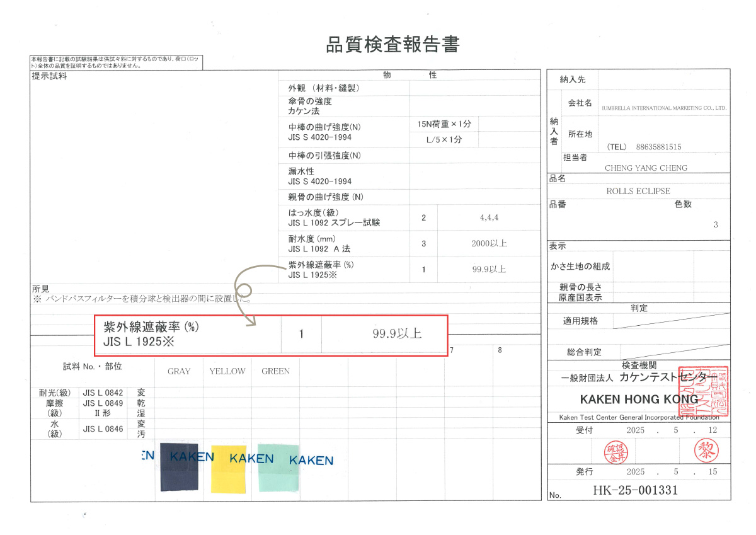This screenshot has width=756, height=535.
Task: Click 99.9以上 inside the red highlighted box
Action: click(397, 334)
